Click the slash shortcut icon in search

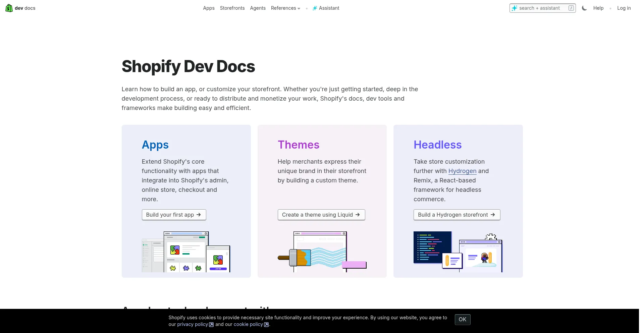point(571,8)
